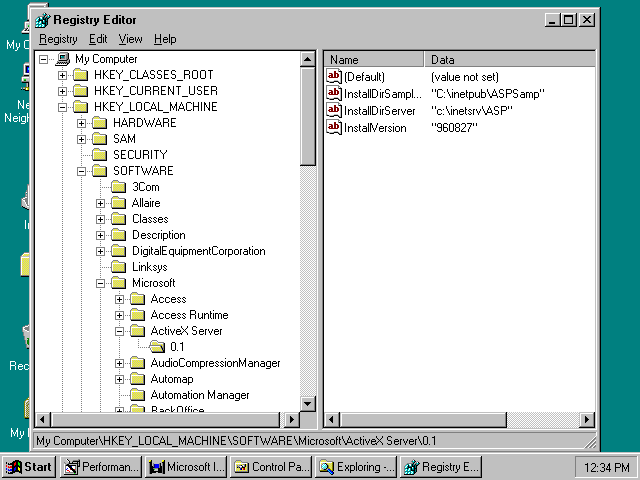640x480 pixels.
Task: Collapse the HKEY_LOCAL_MACHINE node
Action: tap(62, 107)
